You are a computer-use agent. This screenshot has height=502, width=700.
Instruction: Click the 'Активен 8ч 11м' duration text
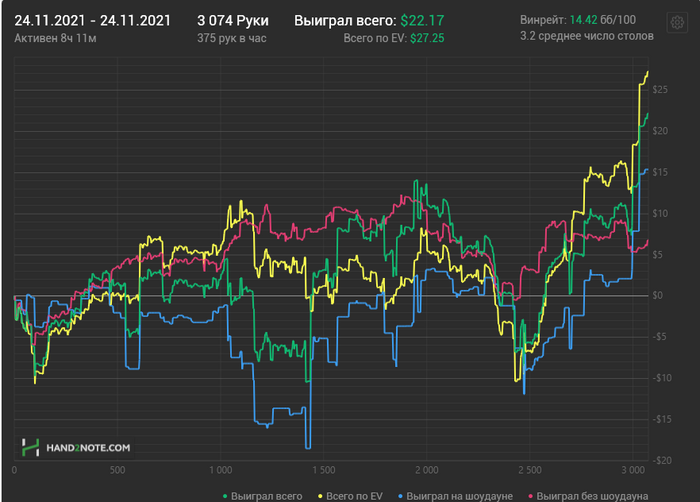(x=55, y=38)
